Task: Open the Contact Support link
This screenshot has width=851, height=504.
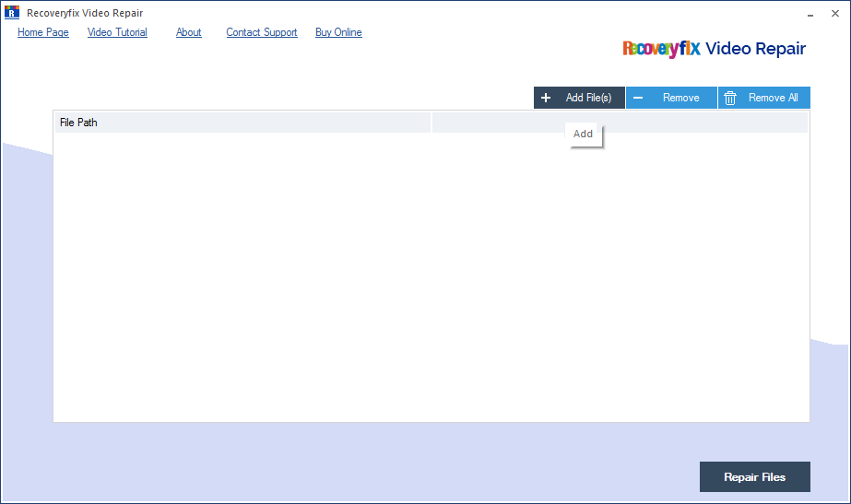Action: 262,32
